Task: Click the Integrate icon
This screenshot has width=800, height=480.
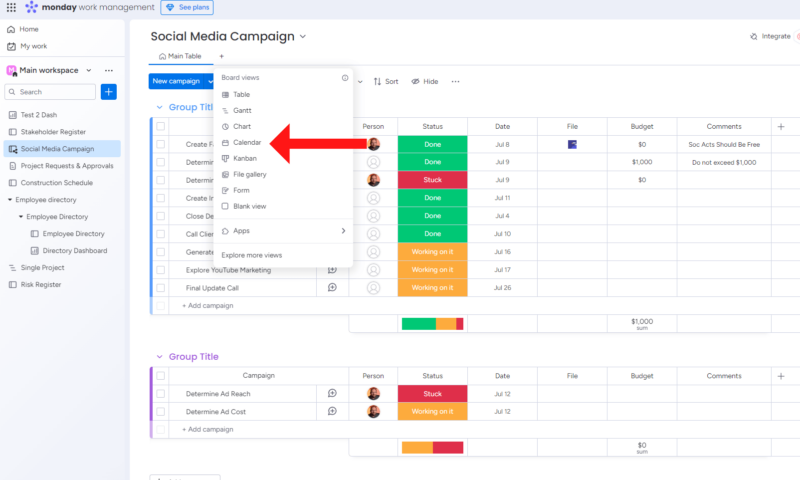Action: coord(754,36)
